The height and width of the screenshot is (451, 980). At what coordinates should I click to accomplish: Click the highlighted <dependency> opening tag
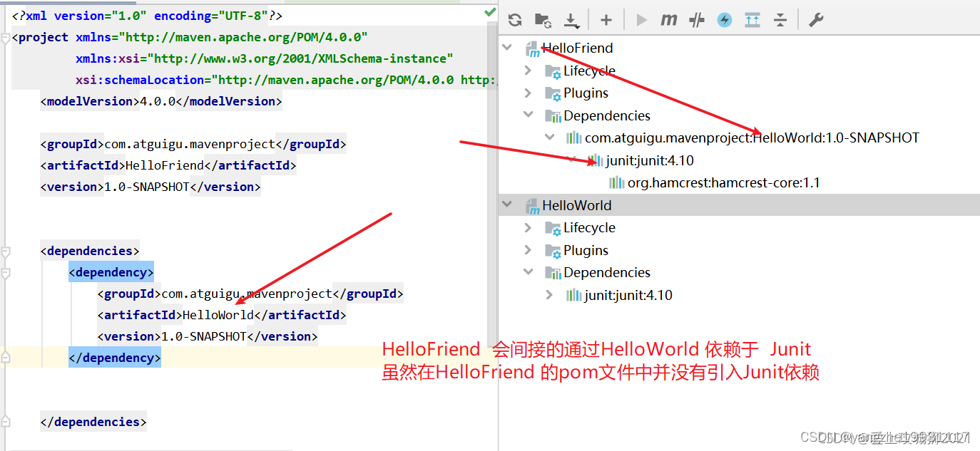(111, 272)
